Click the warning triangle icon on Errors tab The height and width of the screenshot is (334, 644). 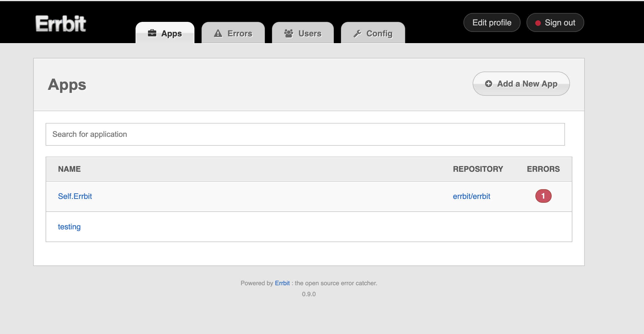(218, 33)
